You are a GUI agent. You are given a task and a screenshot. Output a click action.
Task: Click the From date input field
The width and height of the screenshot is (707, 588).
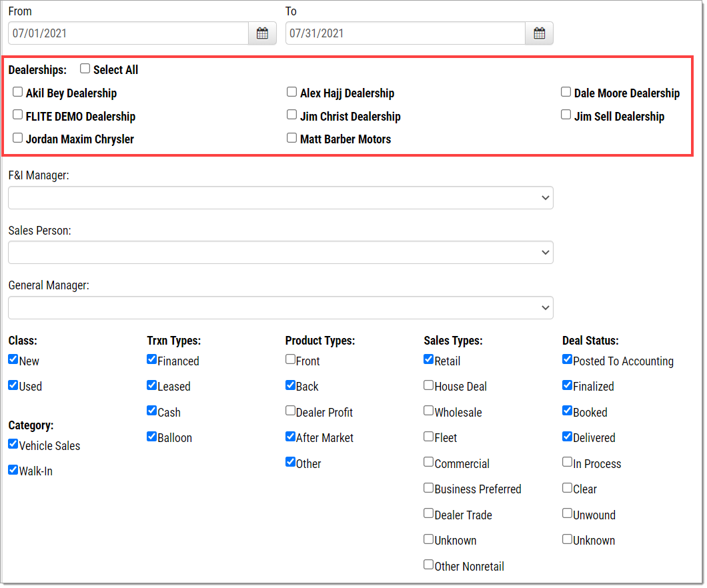tap(129, 33)
